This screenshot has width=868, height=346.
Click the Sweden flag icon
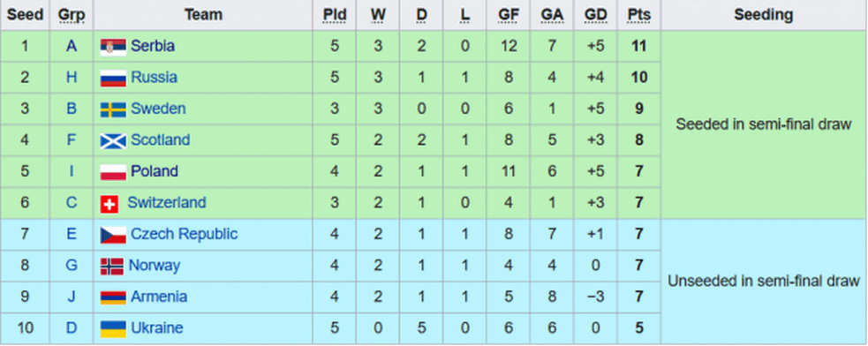coord(114,109)
